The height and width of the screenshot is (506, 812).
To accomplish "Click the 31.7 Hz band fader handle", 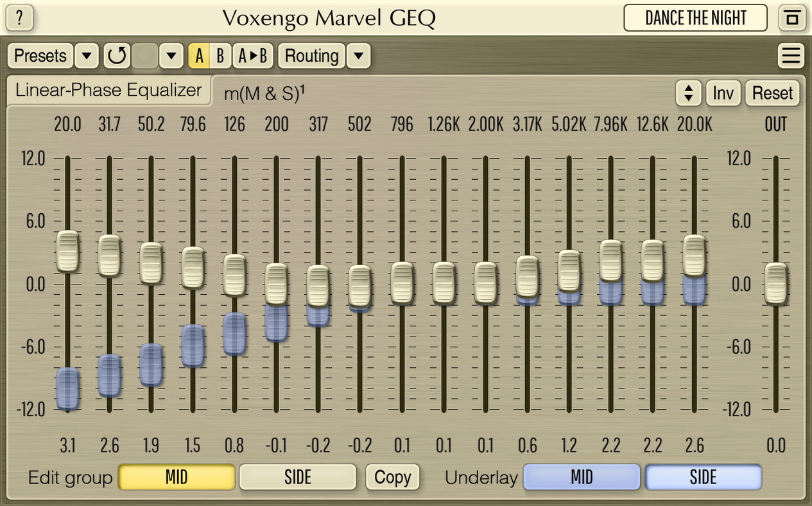I will pos(109,256).
